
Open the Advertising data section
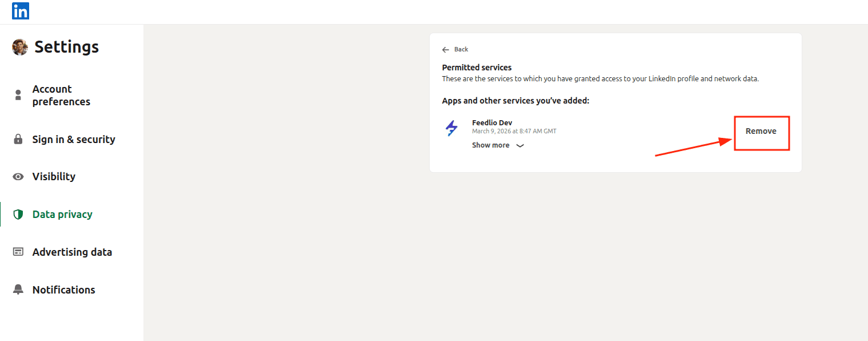coord(72,252)
